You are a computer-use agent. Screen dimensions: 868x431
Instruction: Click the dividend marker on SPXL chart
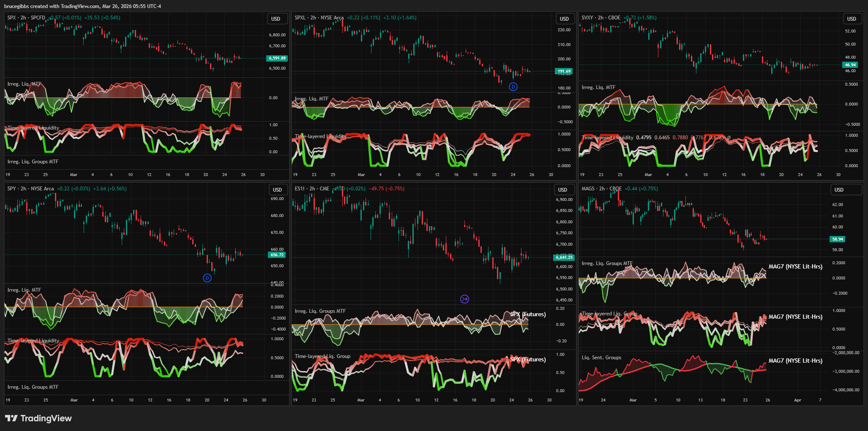pyautogui.click(x=513, y=87)
